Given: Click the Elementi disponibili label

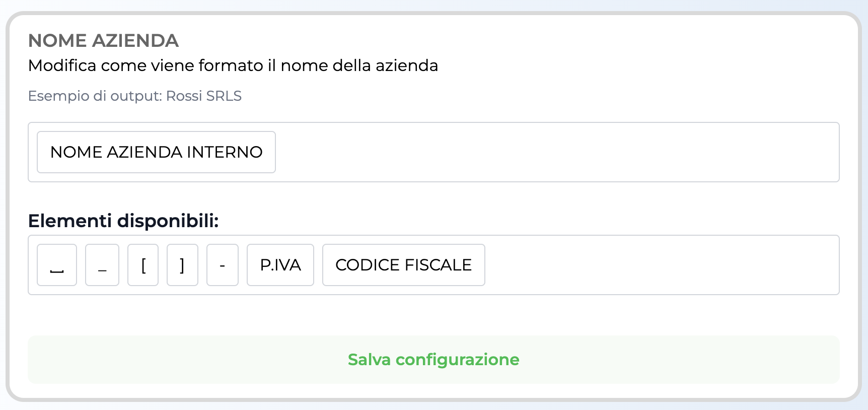Looking at the screenshot, I should click(124, 221).
